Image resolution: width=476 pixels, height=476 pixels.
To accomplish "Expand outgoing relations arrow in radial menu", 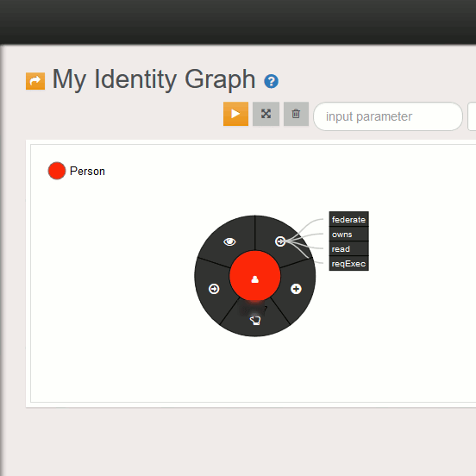I will click(x=280, y=241).
